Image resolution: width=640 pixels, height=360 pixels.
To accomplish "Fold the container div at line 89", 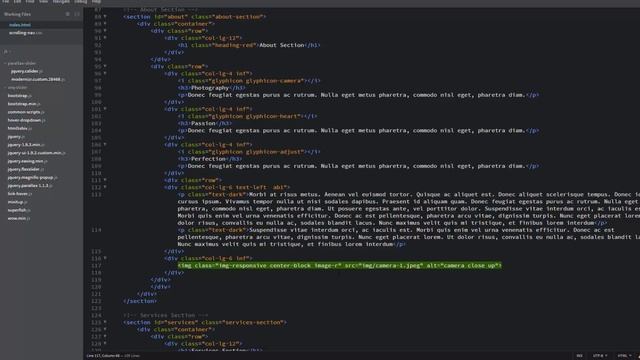I will (x=105, y=24).
